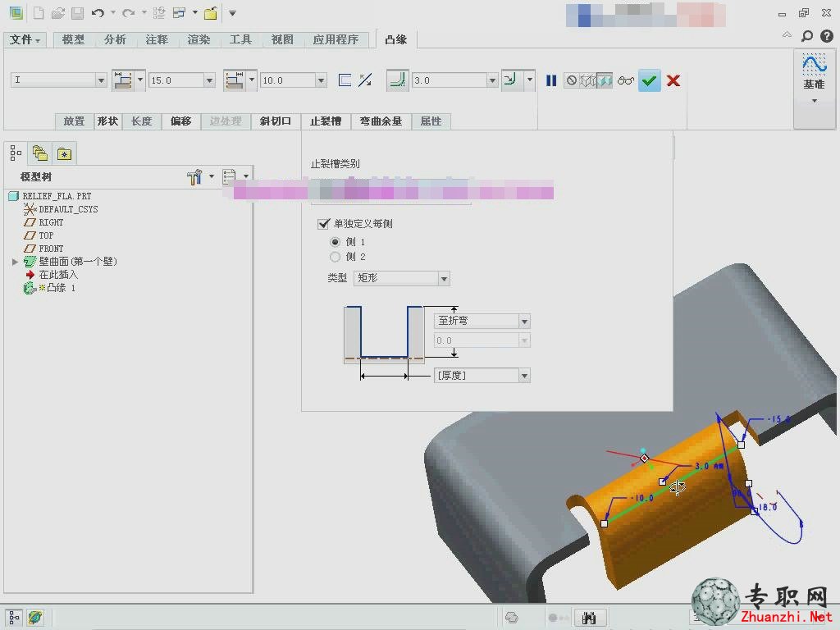The height and width of the screenshot is (630, 840).
Task: Click the Windows switch icon
Action: pyautogui.click(x=180, y=13)
